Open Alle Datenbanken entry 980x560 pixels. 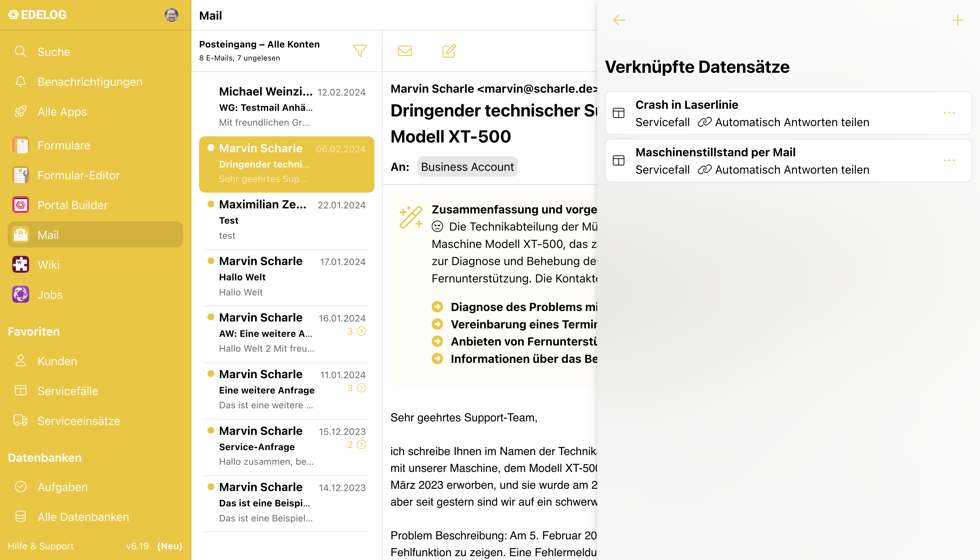tap(95, 517)
